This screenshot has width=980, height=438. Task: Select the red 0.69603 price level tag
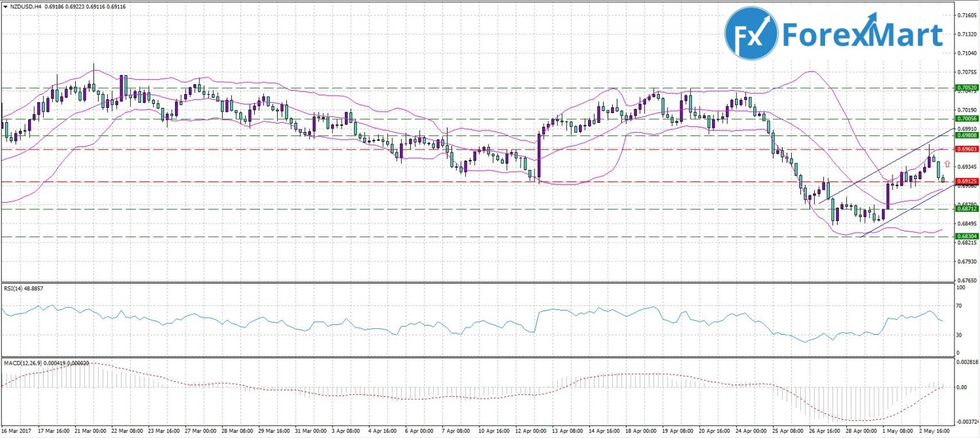pos(966,149)
